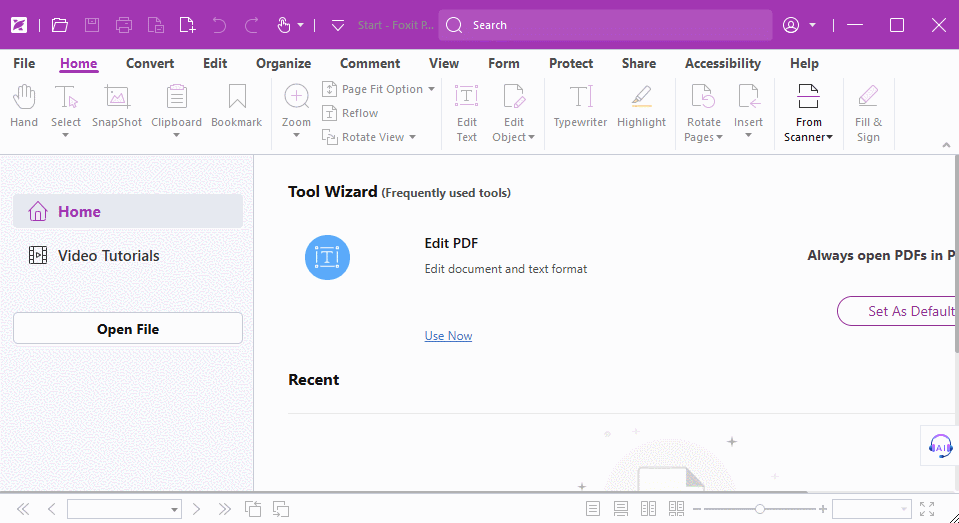The width and height of the screenshot is (959, 523).
Task: Open zoom percentage combo box in status bar
Action: [872, 509]
